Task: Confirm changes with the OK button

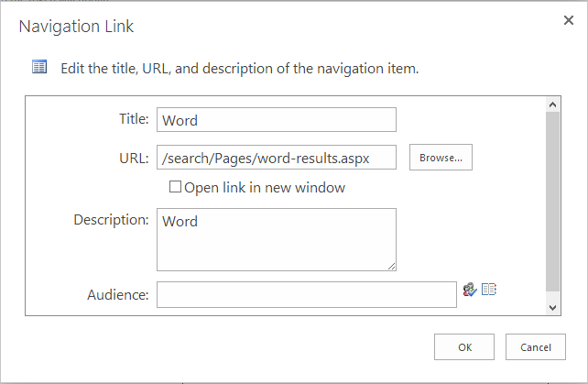Action: [x=464, y=347]
